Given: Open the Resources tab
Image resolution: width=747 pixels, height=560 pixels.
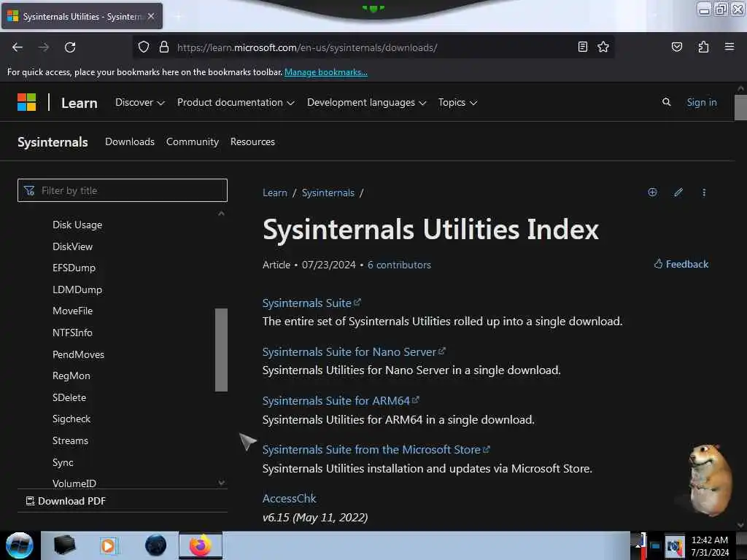Looking at the screenshot, I should 252,141.
